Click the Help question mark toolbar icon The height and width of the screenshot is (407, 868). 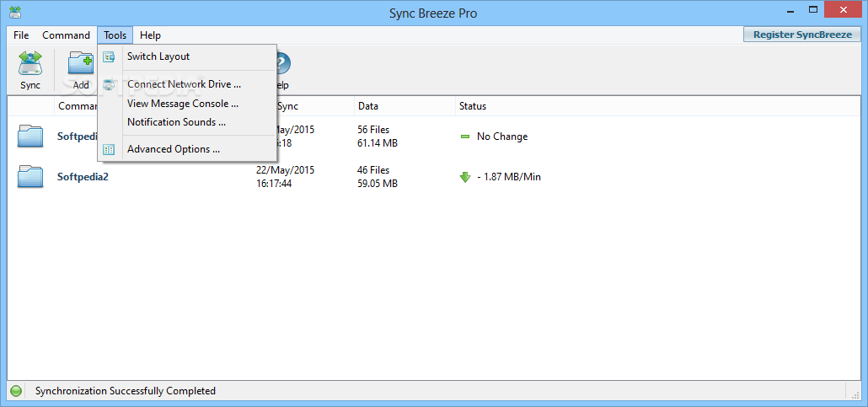283,62
